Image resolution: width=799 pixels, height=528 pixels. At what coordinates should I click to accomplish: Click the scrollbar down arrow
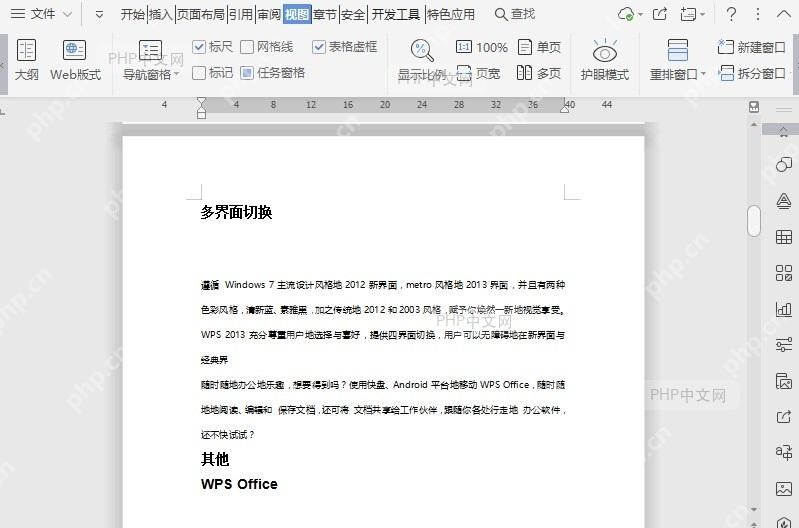tap(754, 509)
